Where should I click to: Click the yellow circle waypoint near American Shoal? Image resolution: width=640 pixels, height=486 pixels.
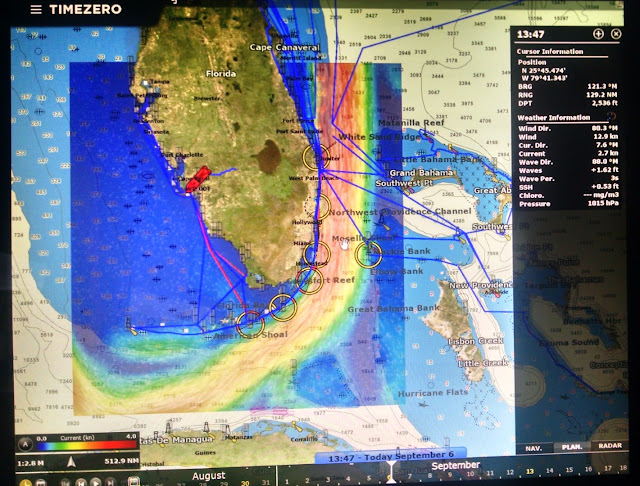[x=251, y=324]
